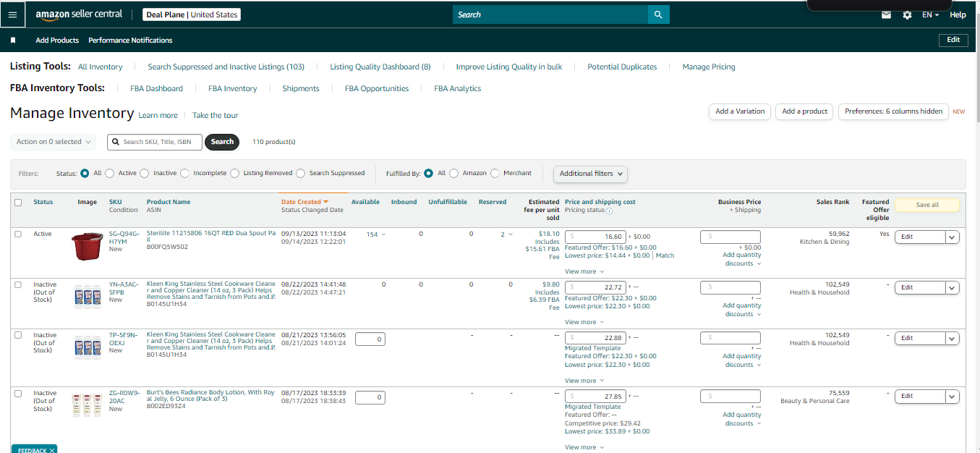The image size is (980, 453).
Task: Open Potential Duplicates
Action: point(622,67)
